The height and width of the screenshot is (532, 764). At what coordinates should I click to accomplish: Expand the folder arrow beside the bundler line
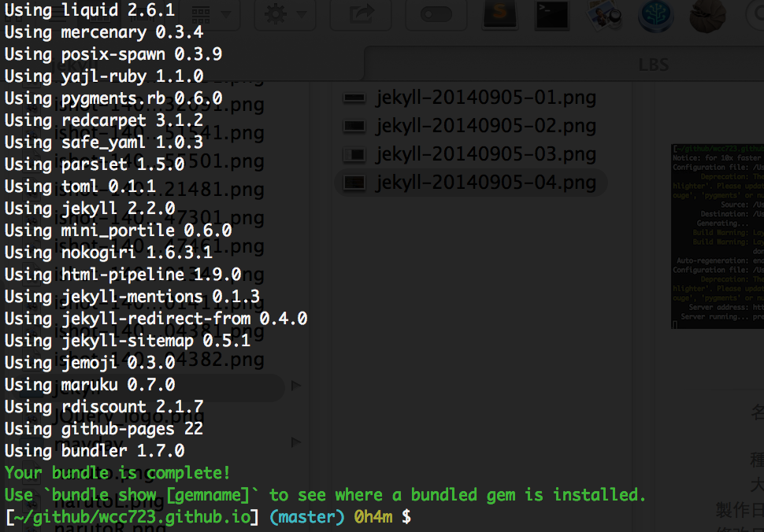pyautogui.click(x=295, y=442)
